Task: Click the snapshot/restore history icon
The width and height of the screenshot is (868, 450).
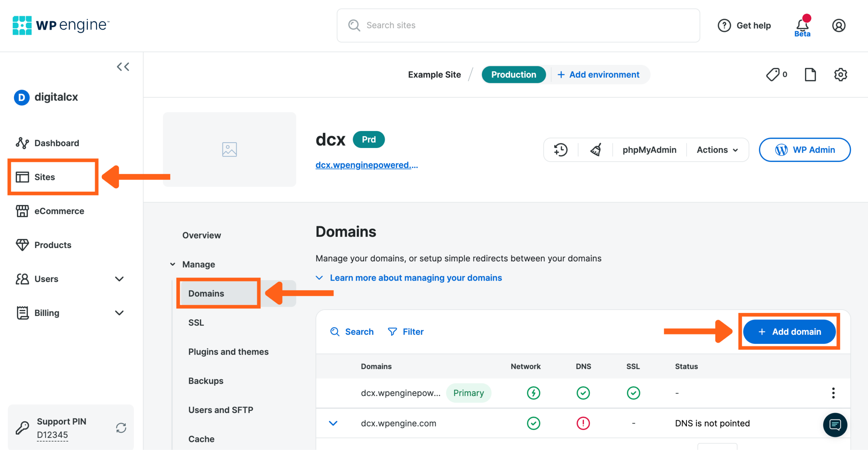Action: click(x=561, y=150)
